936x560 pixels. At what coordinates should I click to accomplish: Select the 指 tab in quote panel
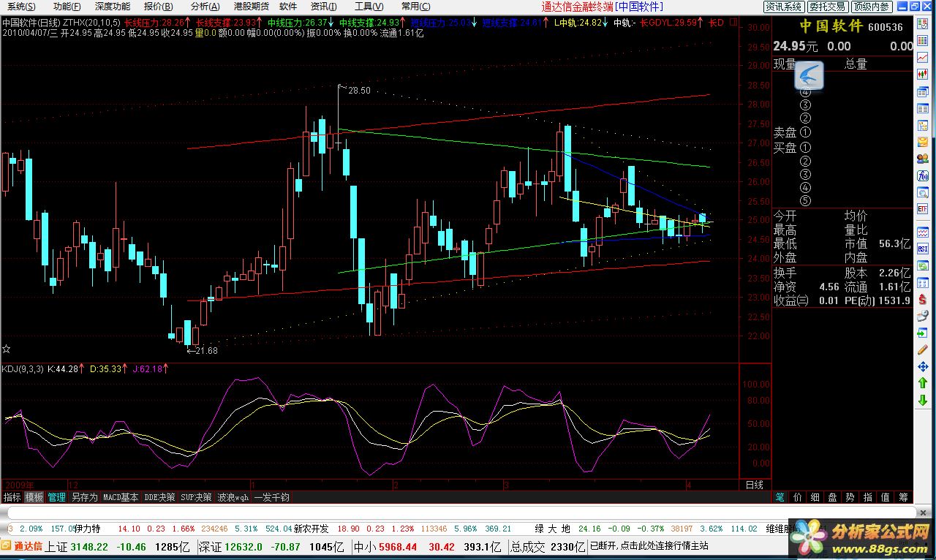click(x=868, y=497)
